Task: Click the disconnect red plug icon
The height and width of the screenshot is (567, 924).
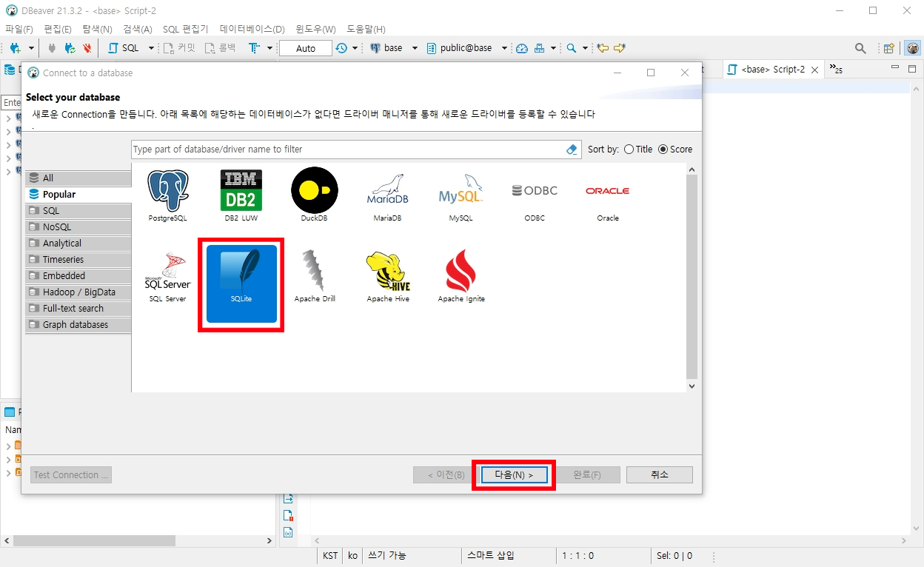Action: (x=87, y=48)
